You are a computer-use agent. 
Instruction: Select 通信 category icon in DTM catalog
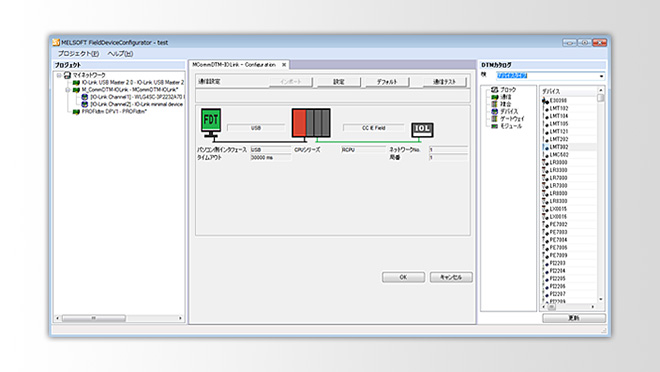click(x=495, y=97)
